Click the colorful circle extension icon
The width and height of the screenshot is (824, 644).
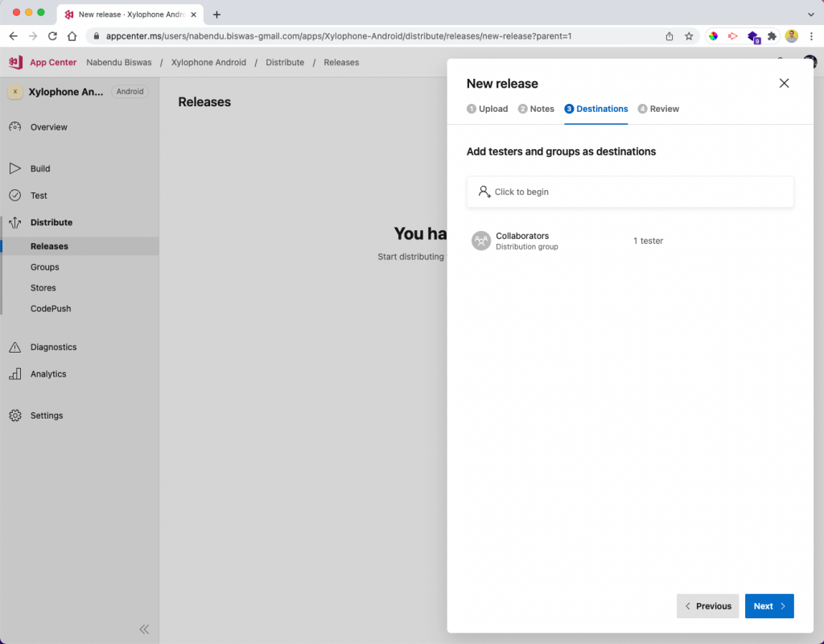pos(713,36)
